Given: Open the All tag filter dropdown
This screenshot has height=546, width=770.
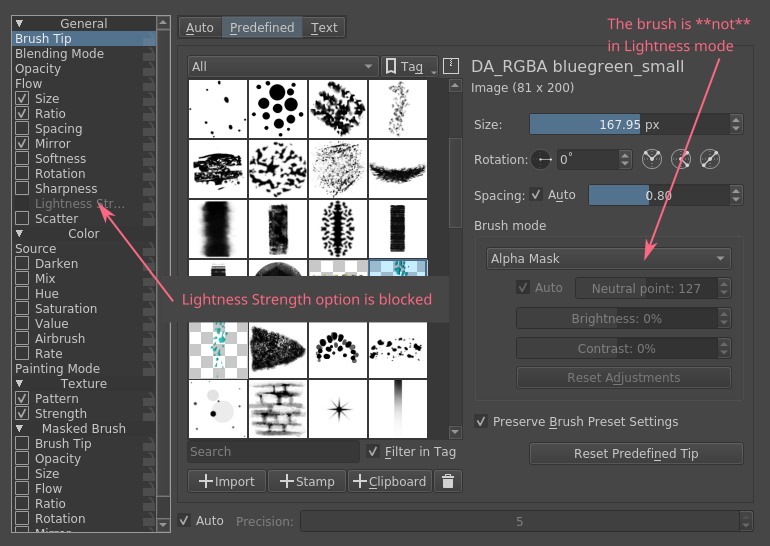Looking at the screenshot, I should click(x=283, y=66).
